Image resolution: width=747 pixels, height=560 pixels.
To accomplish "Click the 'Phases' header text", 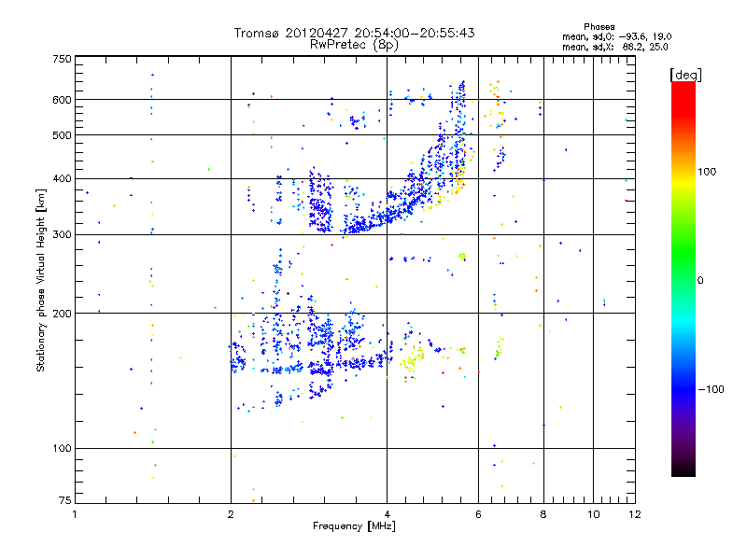I will (599, 27).
